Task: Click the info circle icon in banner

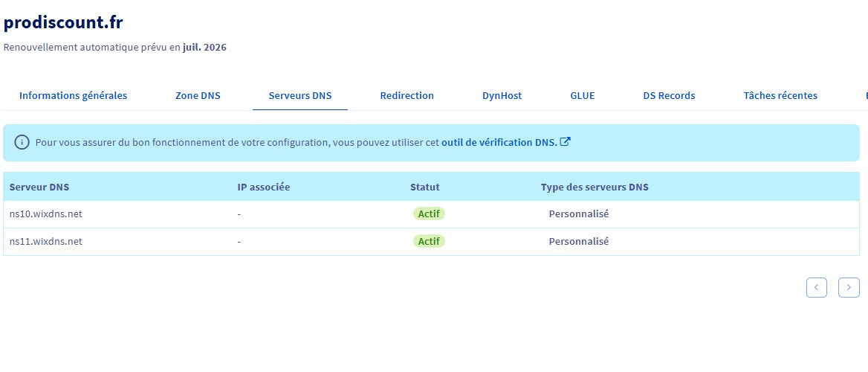Action: tap(22, 142)
